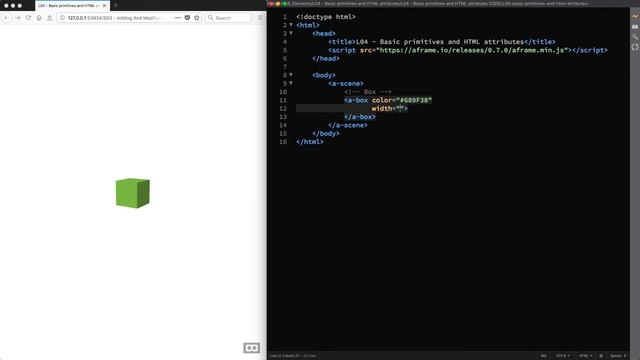Click the closing body tag on line 15

(326, 133)
